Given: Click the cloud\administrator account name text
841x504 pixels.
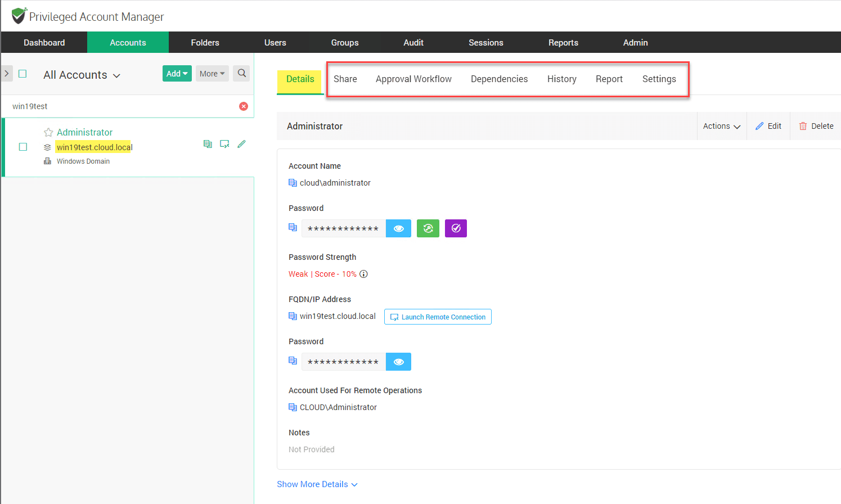Looking at the screenshot, I should 335,183.
